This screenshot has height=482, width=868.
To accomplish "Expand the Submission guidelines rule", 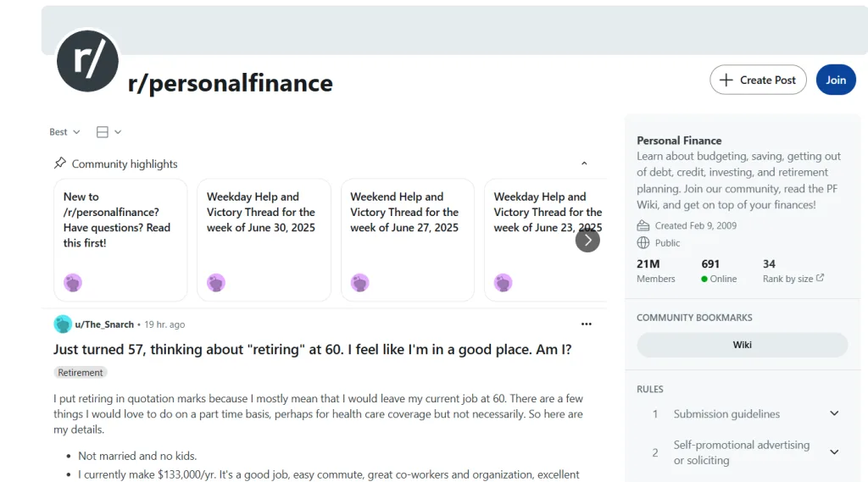I will (834, 414).
